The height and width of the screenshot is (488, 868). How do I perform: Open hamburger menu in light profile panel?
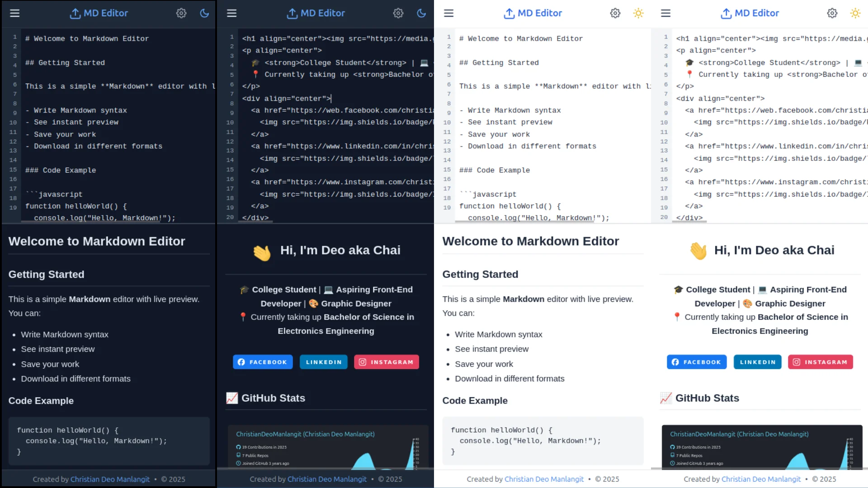pos(666,13)
